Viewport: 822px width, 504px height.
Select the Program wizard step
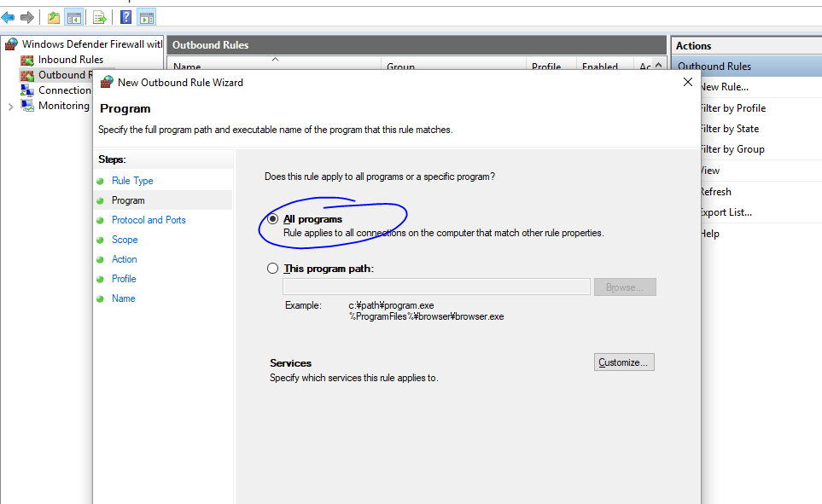pyautogui.click(x=128, y=200)
